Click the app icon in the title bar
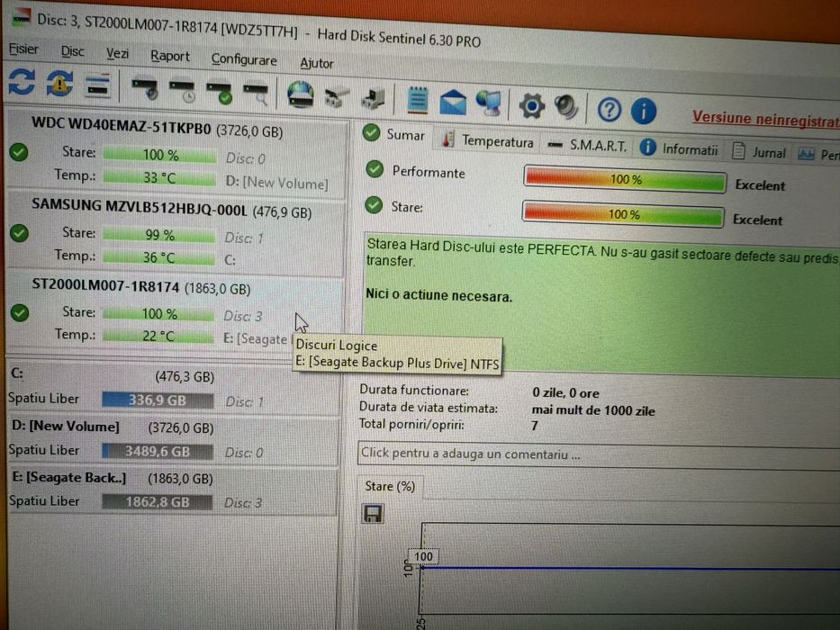 click(22, 16)
